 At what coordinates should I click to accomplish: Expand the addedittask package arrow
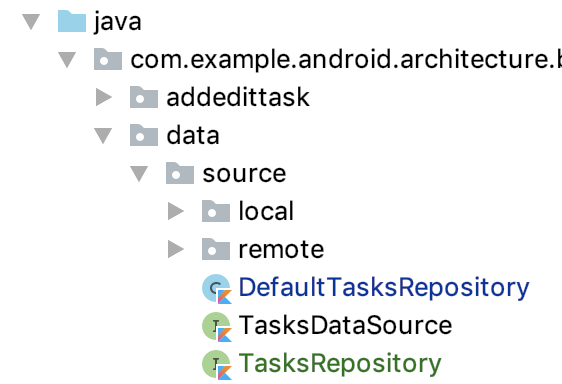(104, 97)
